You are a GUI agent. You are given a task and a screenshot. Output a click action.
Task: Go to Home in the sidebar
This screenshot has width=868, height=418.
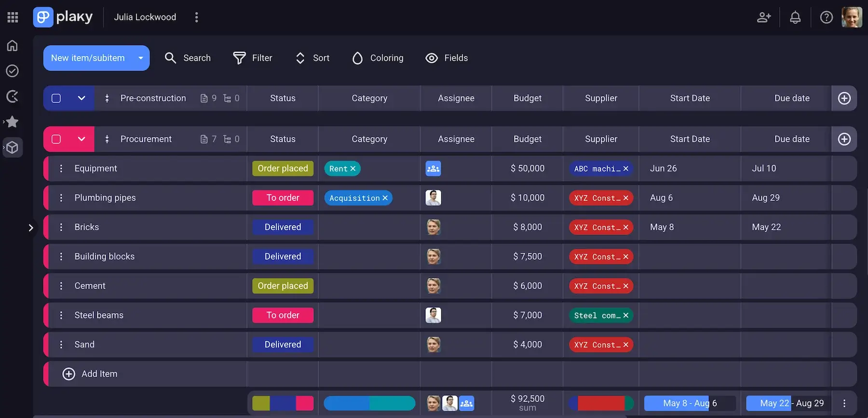point(13,45)
